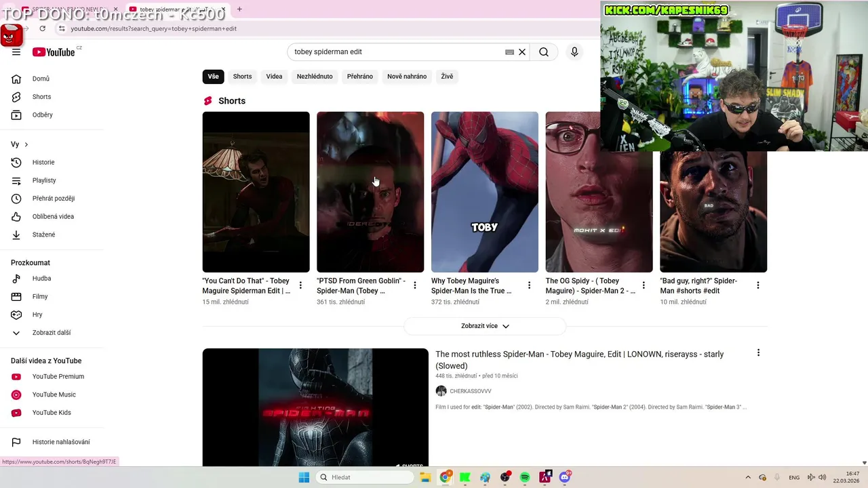
Task: Open the YouTube hamburger guide menu
Action: (x=16, y=52)
